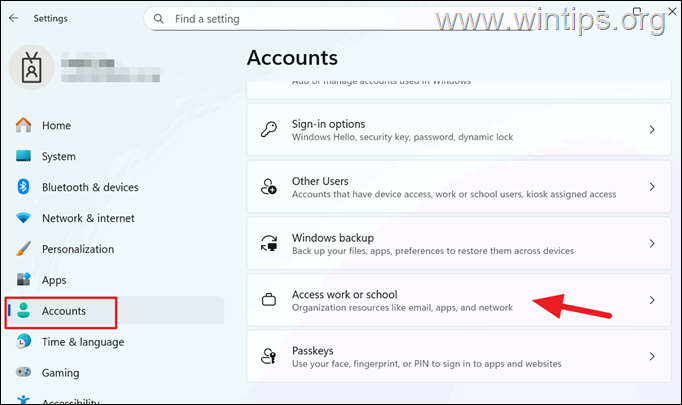Open Access work or school
The height and width of the screenshot is (405, 682).
[459, 300]
